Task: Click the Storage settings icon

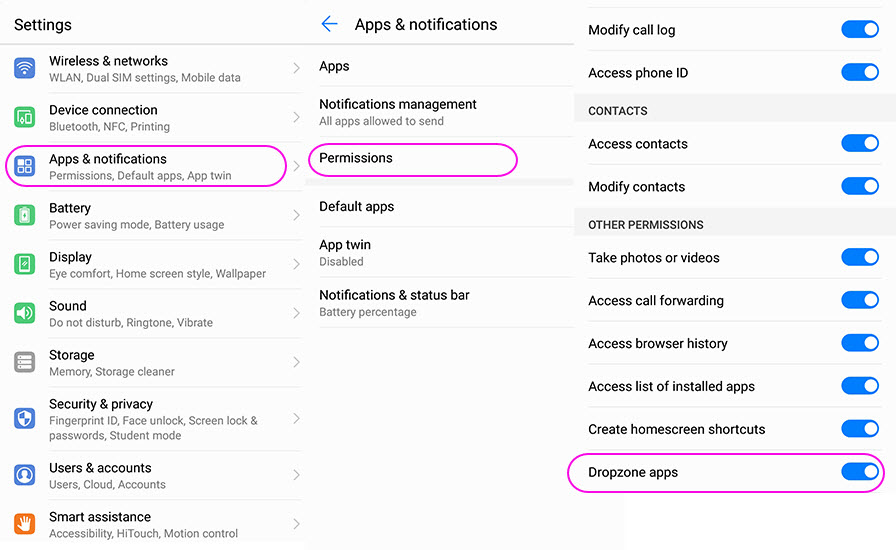Action: pyautogui.click(x=25, y=362)
